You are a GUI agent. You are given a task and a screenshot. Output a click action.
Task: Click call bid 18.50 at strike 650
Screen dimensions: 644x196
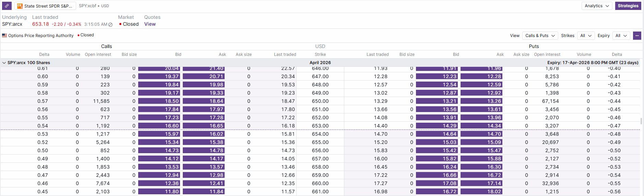click(x=159, y=101)
